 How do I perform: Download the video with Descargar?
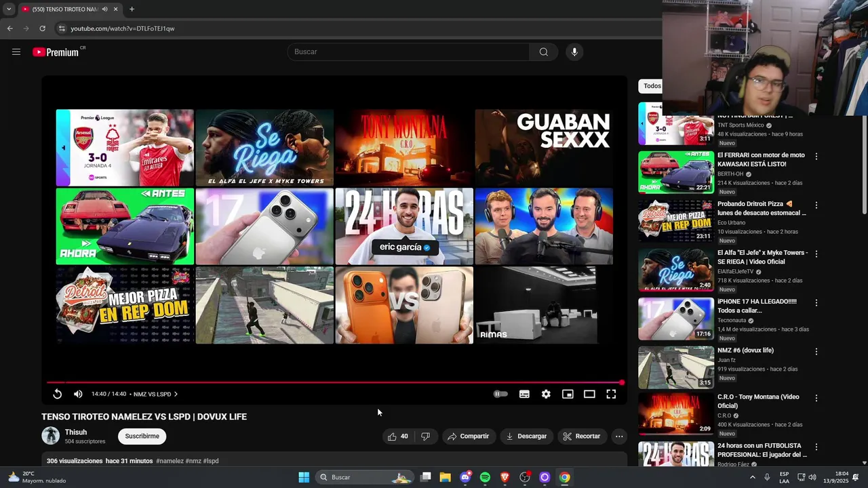click(x=526, y=436)
